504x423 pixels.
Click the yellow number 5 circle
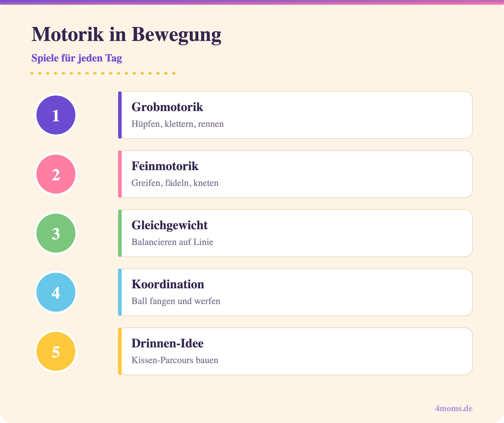pos(56,351)
